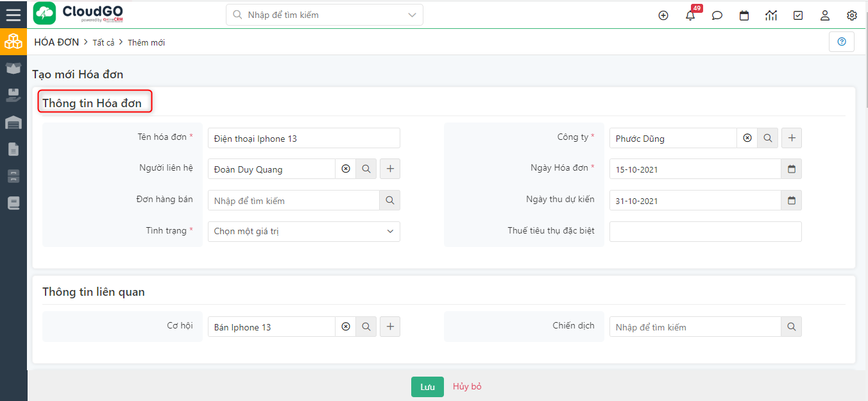868x401 pixels.
Task: Open the calendar icon in header
Action: 744,15
